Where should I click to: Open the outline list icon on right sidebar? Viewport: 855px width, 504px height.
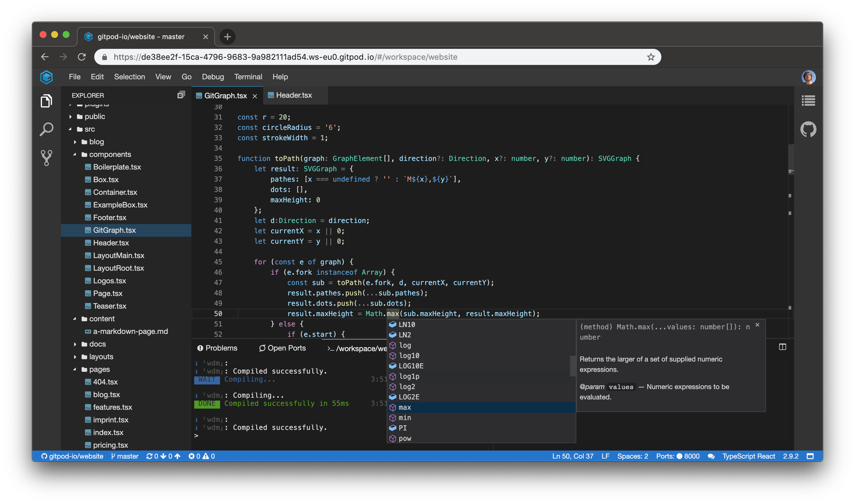[808, 101]
